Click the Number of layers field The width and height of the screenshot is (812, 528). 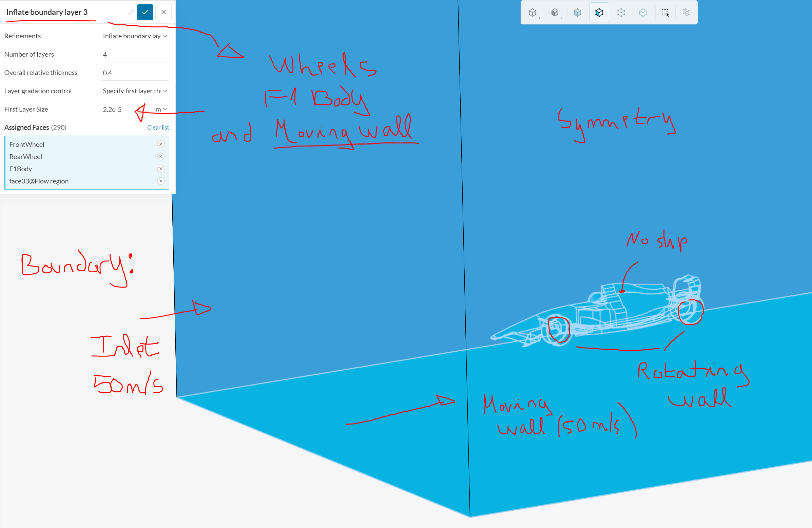135,55
